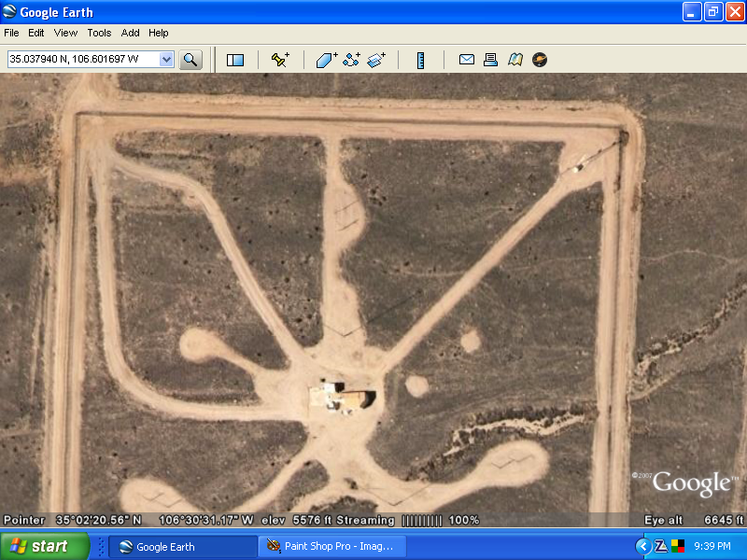Expand hidden system tray icons arrow

643,547
